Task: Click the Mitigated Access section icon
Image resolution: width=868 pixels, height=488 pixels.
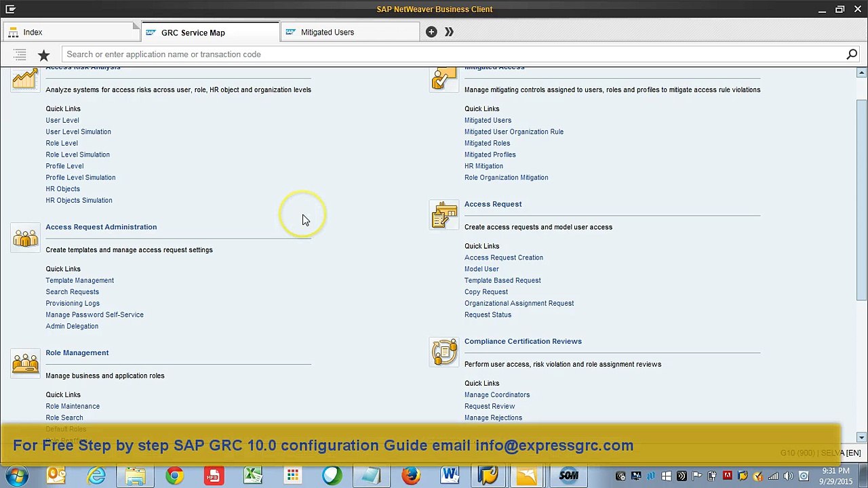Action: click(x=444, y=79)
